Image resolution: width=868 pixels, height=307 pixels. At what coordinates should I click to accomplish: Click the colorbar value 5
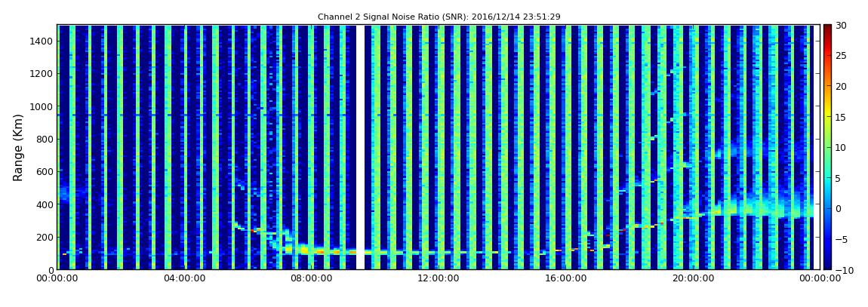point(838,177)
